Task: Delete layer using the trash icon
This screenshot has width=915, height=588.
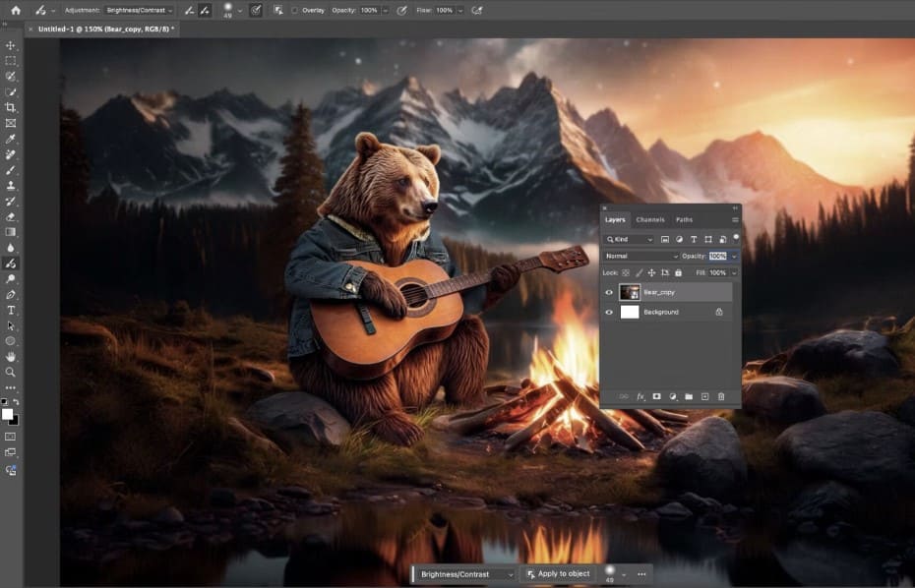Action: click(x=721, y=396)
